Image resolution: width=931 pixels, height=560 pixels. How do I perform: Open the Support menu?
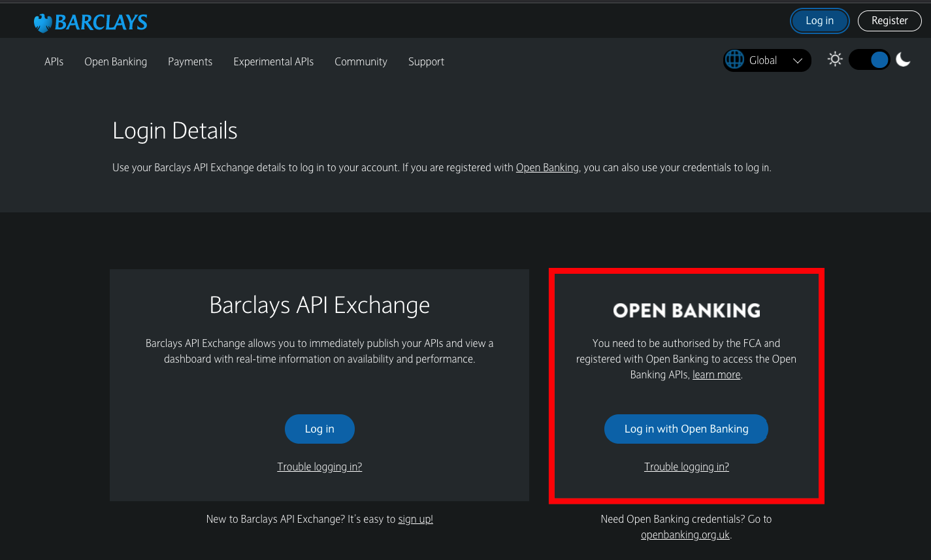[x=426, y=61]
